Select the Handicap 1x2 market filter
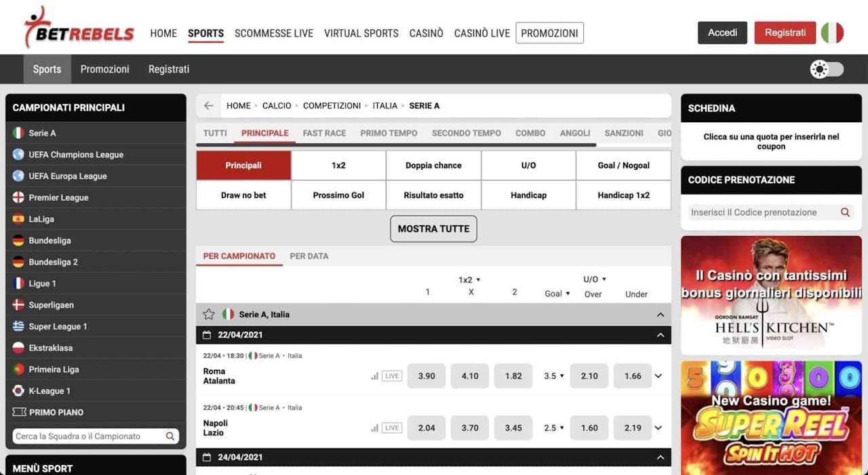The image size is (868, 475). click(623, 195)
